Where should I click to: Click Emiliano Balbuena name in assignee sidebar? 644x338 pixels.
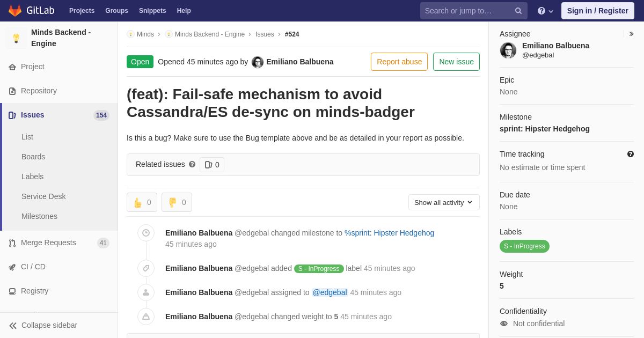click(x=555, y=46)
